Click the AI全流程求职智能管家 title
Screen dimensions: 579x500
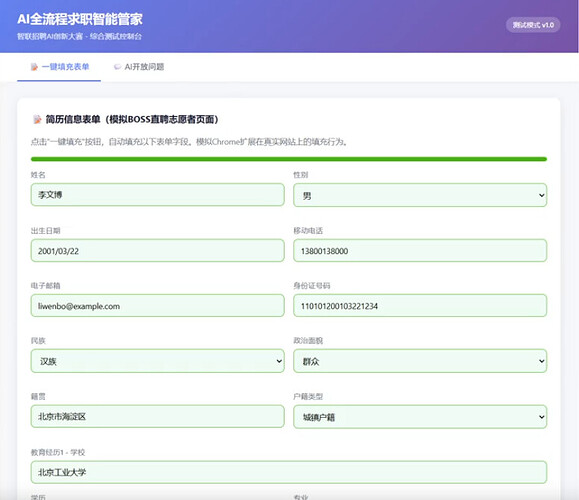pos(80,19)
